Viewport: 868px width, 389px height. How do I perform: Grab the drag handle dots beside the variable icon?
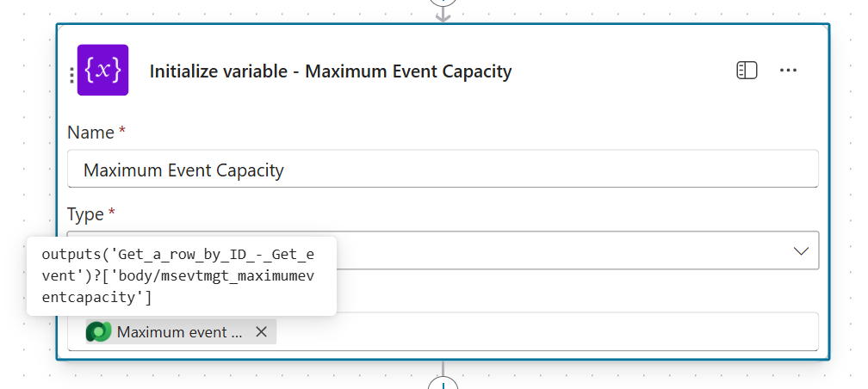tap(71, 75)
